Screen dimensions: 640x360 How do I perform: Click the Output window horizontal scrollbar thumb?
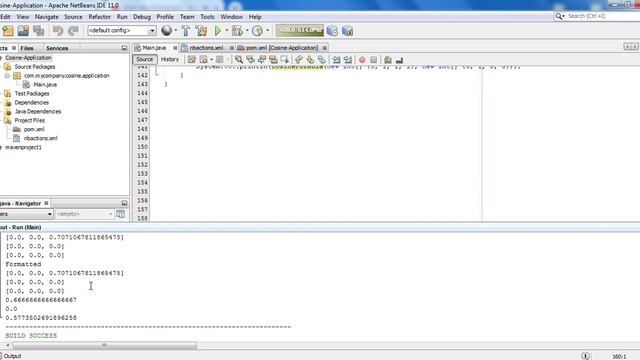(x=104, y=345)
